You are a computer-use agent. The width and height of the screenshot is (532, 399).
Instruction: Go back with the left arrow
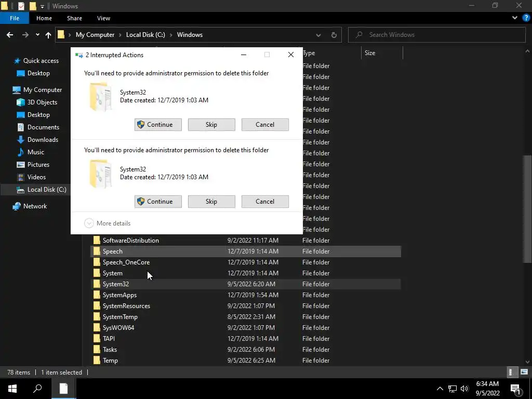pos(10,35)
